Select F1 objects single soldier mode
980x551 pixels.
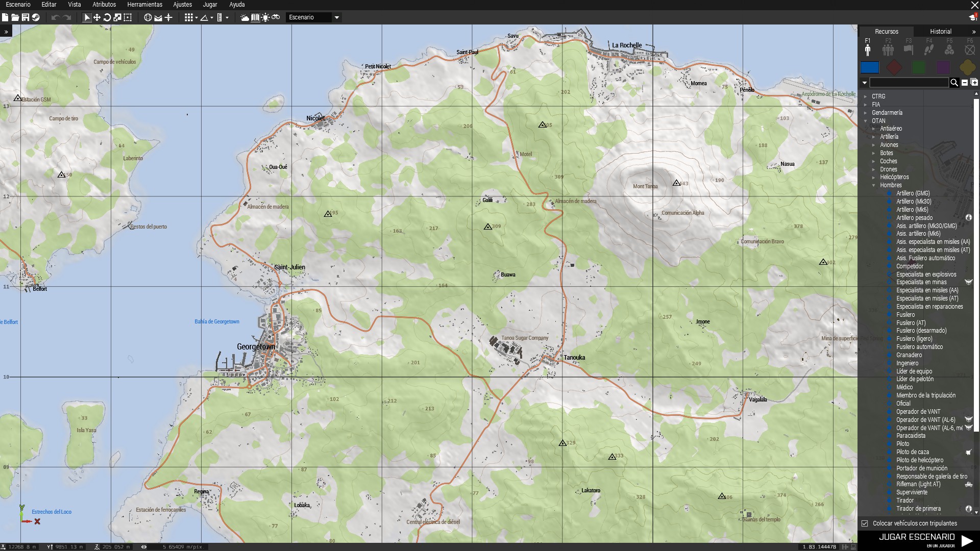click(868, 47)
